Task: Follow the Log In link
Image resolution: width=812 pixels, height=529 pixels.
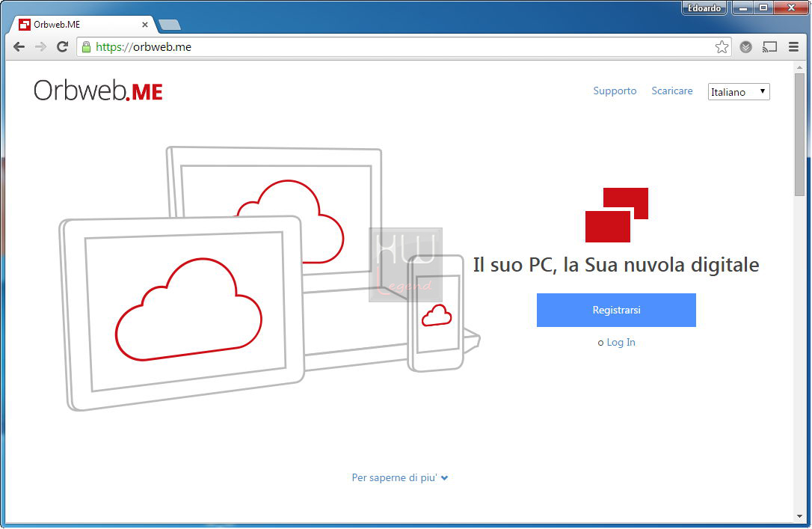Action: [x=621, y=343]
